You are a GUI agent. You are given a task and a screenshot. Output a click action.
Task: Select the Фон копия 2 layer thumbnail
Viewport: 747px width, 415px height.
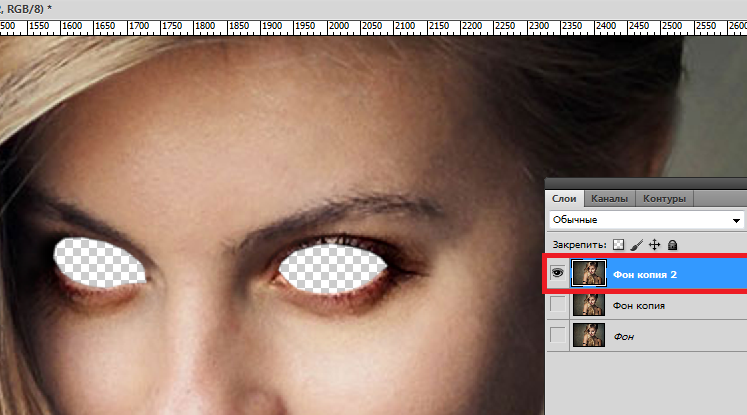click(589, 273)
